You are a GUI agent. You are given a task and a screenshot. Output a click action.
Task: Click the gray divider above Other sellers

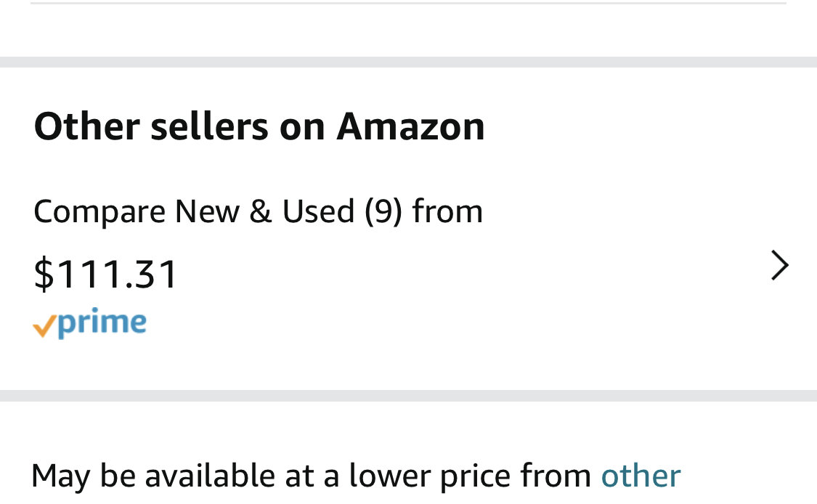pyautogui.click(x=408, y=62)
